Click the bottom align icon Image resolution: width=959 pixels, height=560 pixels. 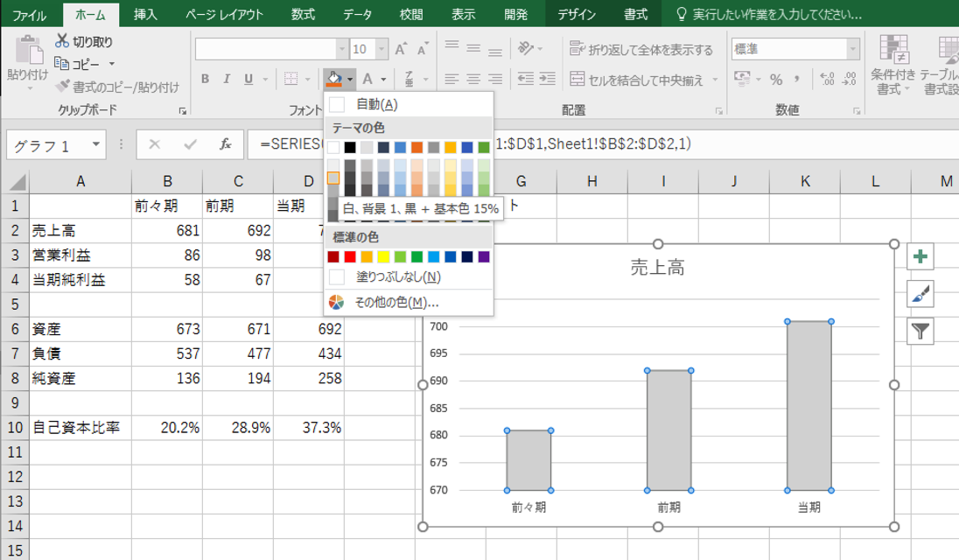(495, 51)
